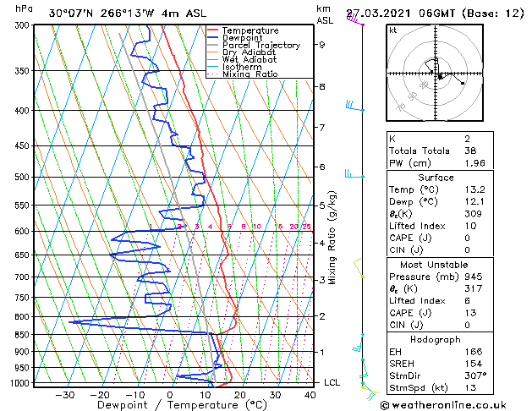Select the 'Dry Adiabat' legend label
Viewport: 532px width, 411px height.
pyautogui.click(x=249, y=52)
